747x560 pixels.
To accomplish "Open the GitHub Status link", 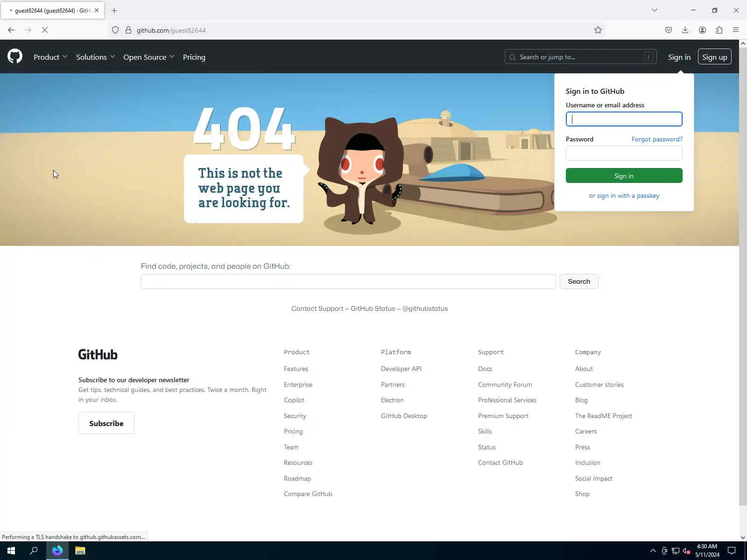I will click(373, 308).
